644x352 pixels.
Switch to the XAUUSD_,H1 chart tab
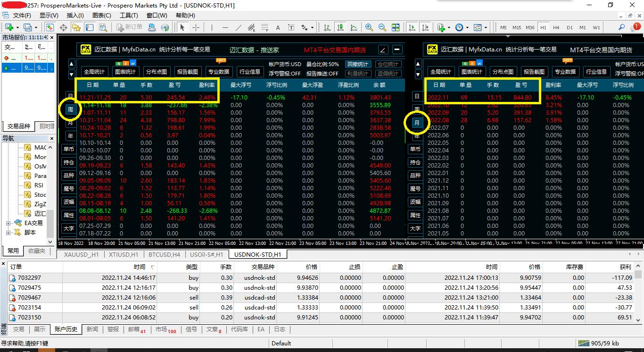click(81, 254)
